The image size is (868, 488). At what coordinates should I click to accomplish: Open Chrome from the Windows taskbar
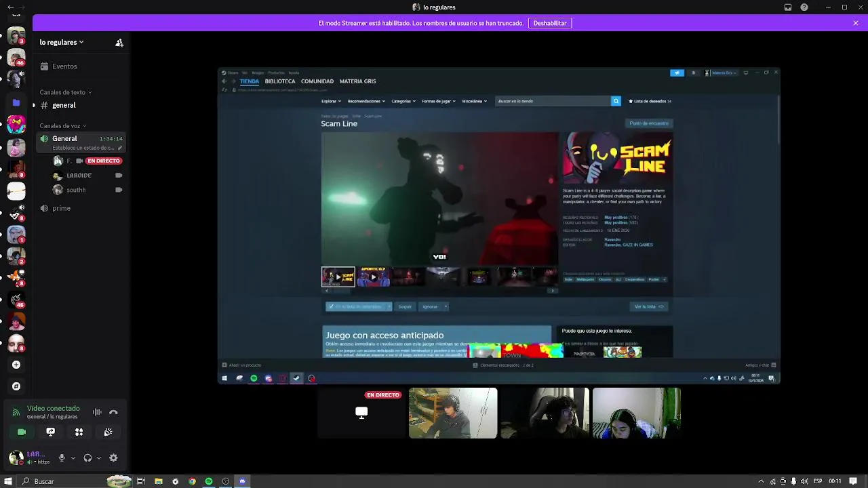click(x=192, y=481)
